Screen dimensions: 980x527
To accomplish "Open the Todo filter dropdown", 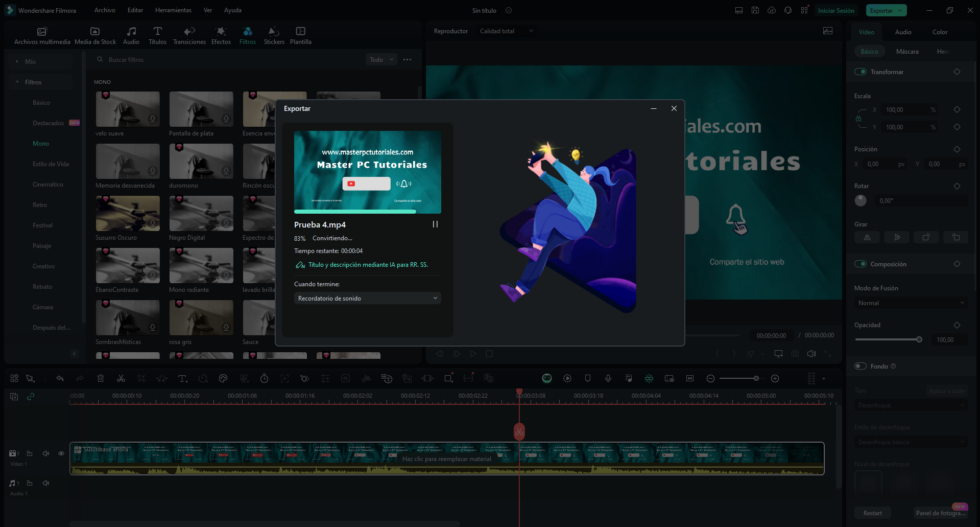I will tap(381, 59).
